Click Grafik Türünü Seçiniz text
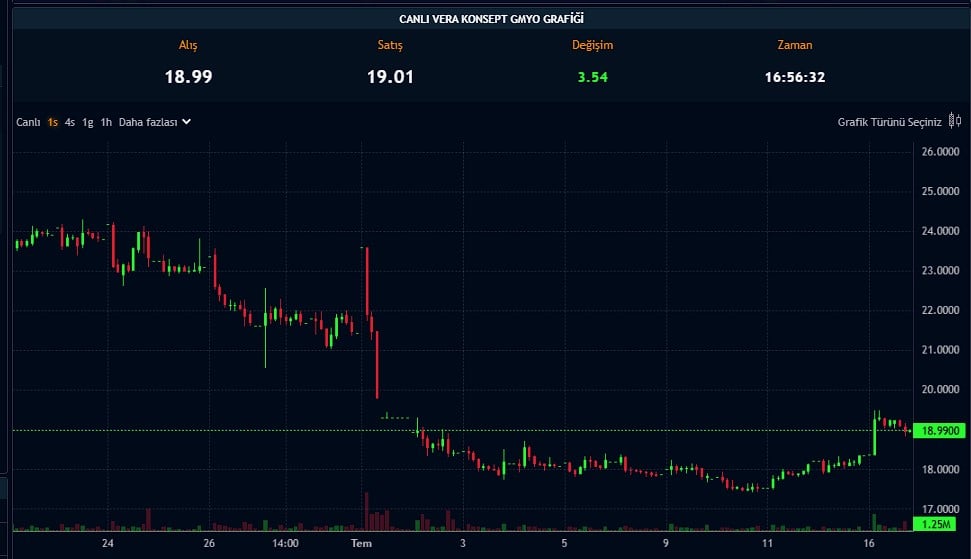Screen dimensions: 971x559 pyautogui.click(x=889, y=122)
